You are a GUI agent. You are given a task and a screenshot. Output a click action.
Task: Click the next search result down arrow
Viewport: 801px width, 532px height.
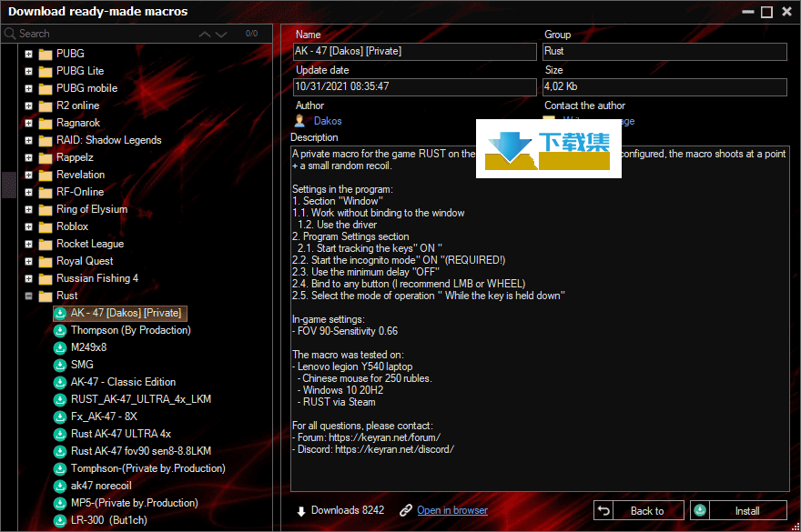221,35
